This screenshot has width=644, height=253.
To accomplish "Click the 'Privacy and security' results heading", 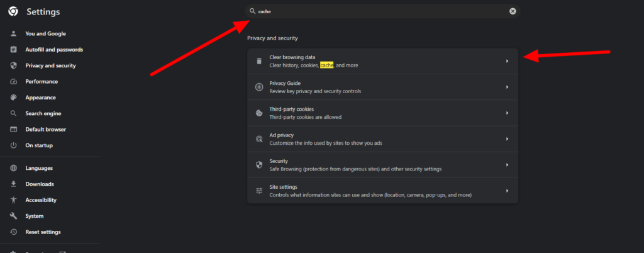I will pyautogui.click(x=272, y=38).
